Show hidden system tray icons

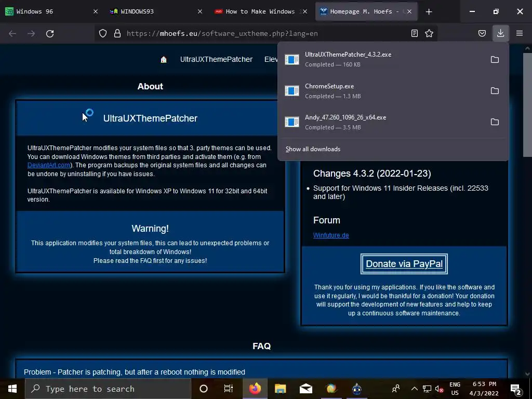(x=414, y=389)
